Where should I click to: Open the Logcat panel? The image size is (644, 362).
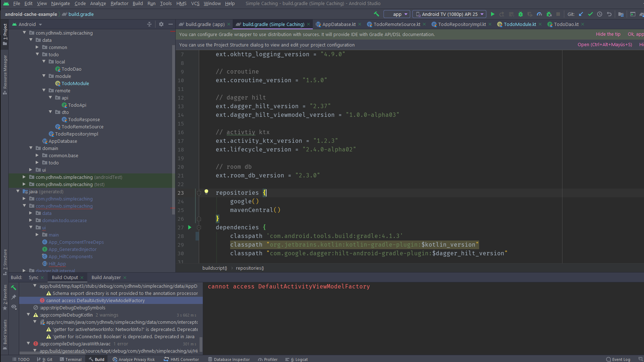[x=299, y=359]
